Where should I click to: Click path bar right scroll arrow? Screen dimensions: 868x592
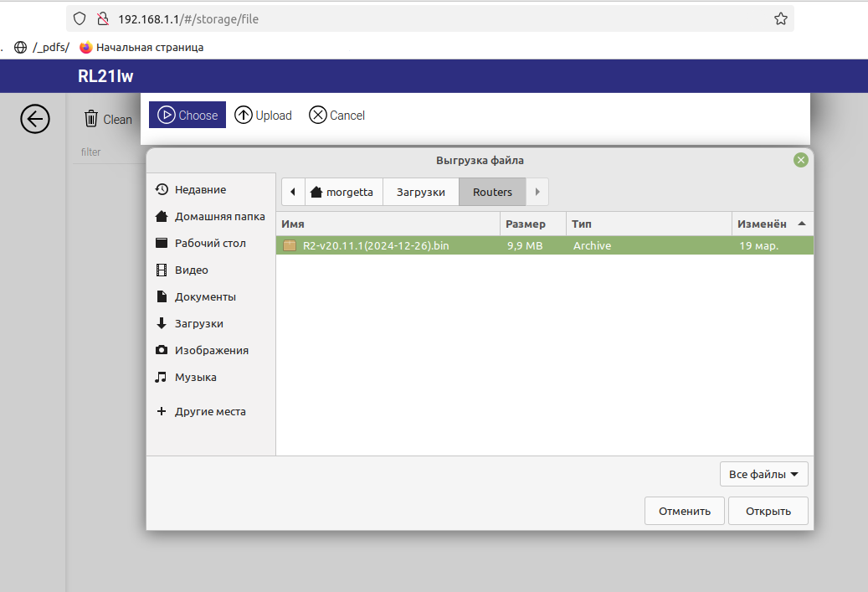pyautogui.click(x=537, y=193)
